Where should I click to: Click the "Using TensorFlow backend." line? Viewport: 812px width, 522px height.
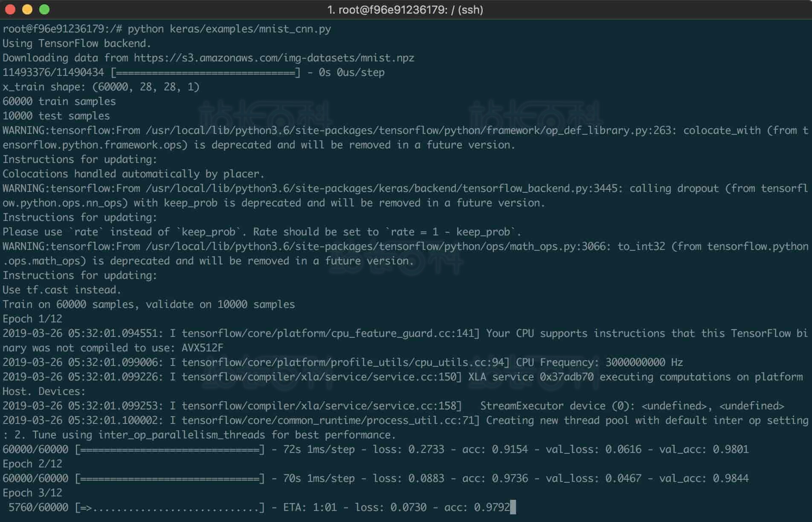point(77,43)
